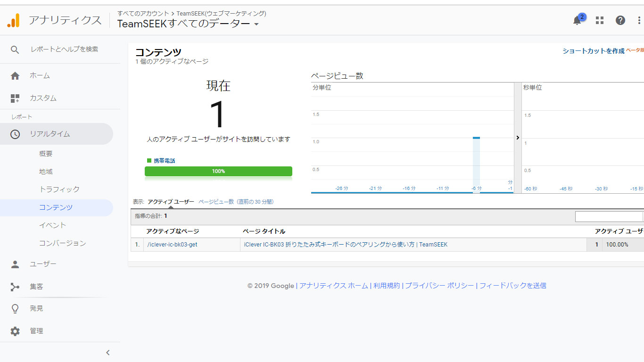Click the 分単位 chart label
The height and width of the screenshot is (362, 644).
(322, 88)
